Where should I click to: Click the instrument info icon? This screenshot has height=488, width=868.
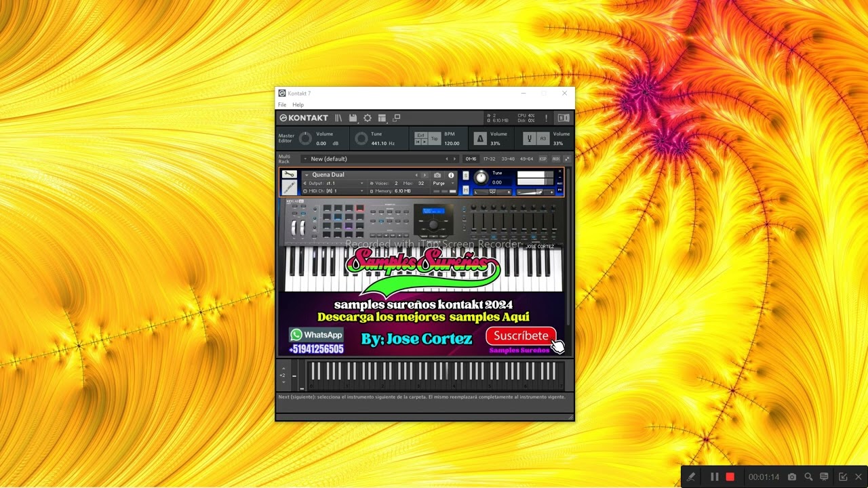tap(451, 175)
